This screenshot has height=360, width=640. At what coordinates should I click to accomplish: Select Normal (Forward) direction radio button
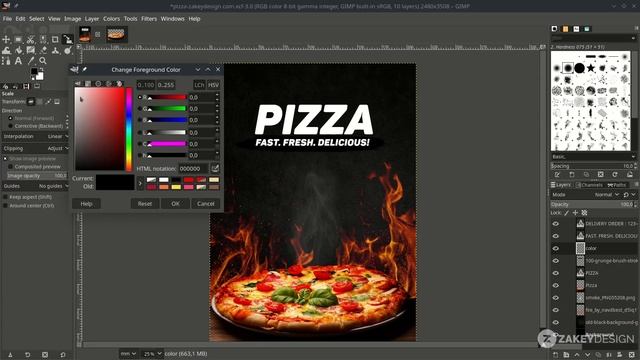(x=11, y=118)
